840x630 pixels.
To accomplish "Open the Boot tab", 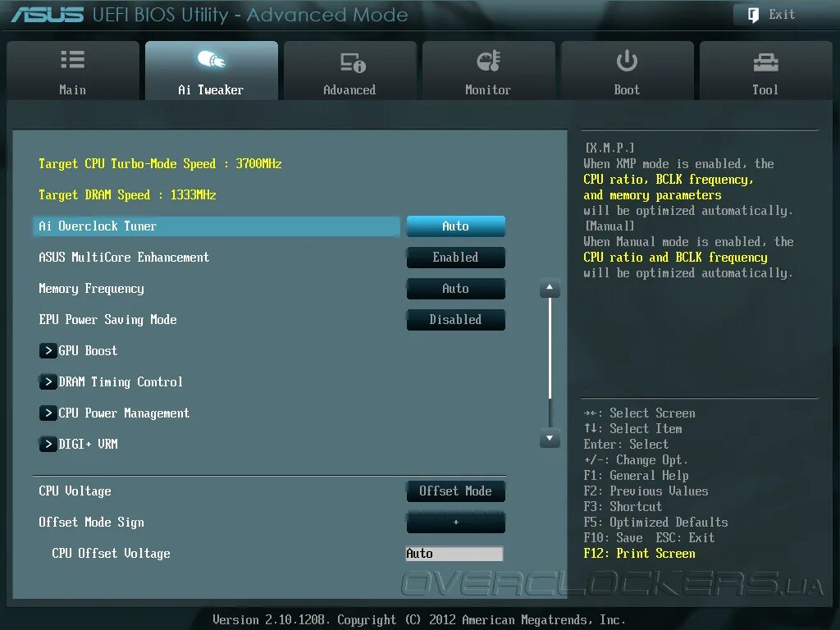I will tap(628, 71).
